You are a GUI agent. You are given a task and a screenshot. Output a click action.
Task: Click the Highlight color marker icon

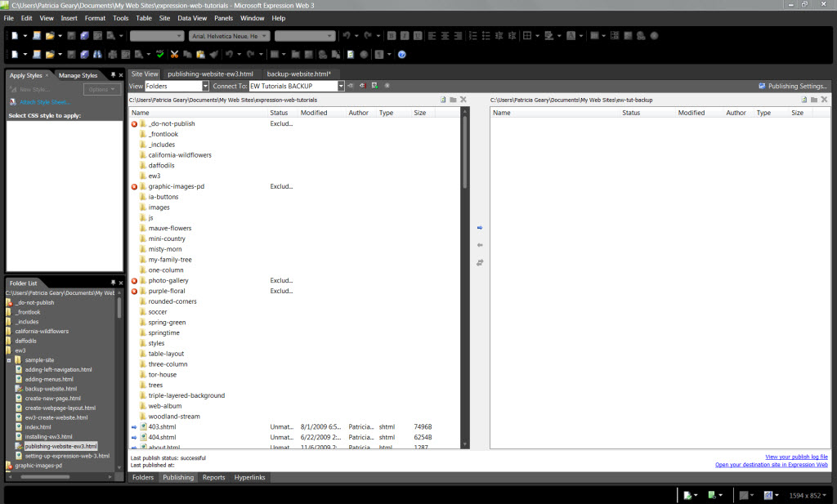click(548, 36)
